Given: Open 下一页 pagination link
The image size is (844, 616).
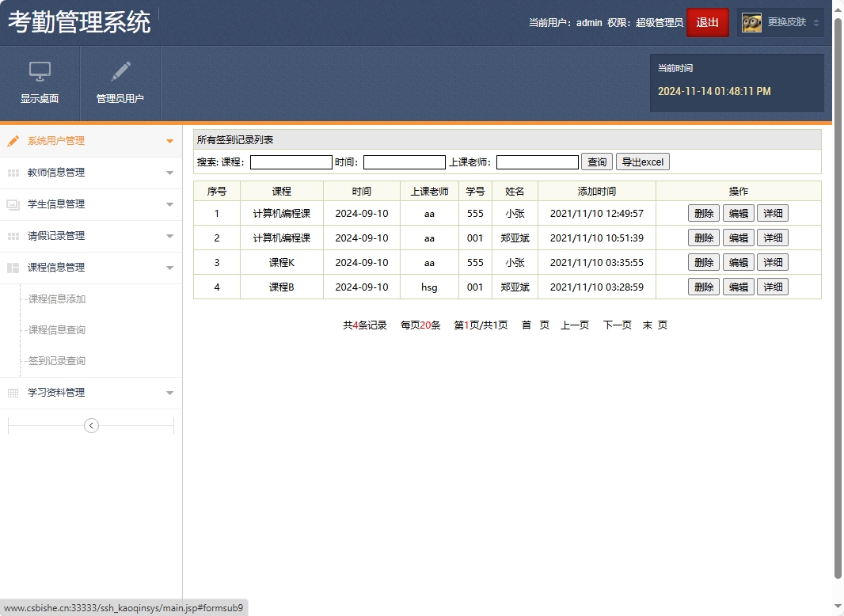Looking at the screenshot, I should 617,325.
